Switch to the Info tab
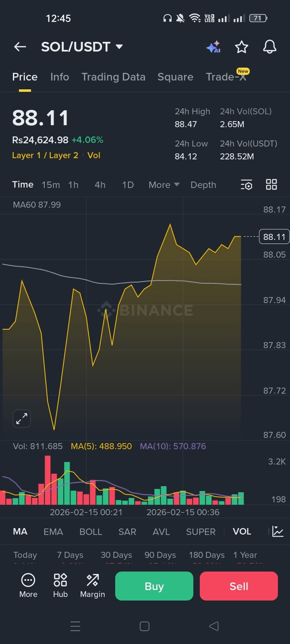 coord(60,77)
